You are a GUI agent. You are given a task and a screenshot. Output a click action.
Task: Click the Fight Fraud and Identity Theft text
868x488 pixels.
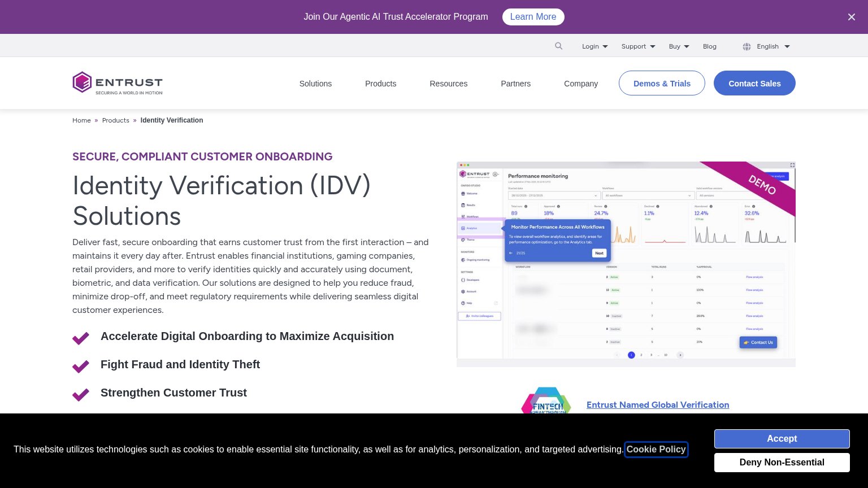point(180,364)
